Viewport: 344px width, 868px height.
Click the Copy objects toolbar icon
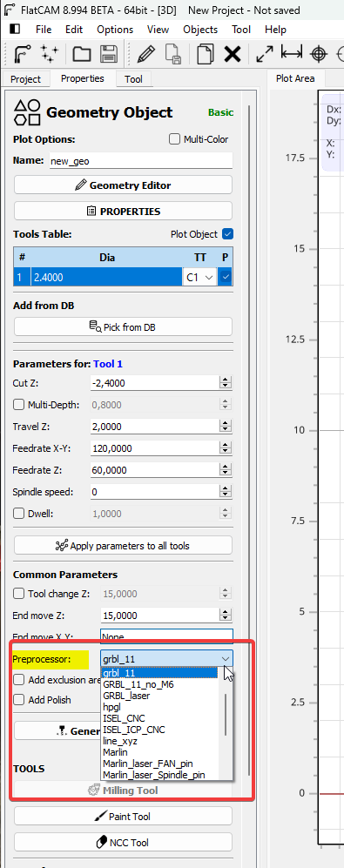[206, 54]
